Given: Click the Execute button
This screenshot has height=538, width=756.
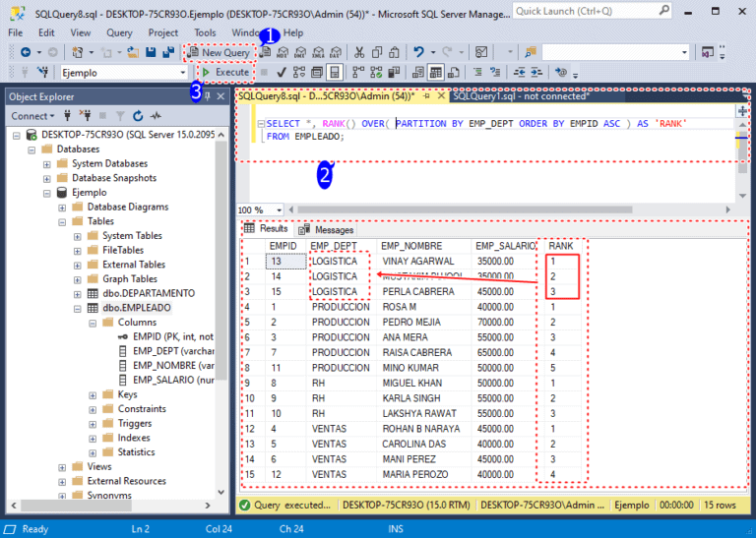Looking at the screenshot, I should pyautogui.click(x=225, y=72).
